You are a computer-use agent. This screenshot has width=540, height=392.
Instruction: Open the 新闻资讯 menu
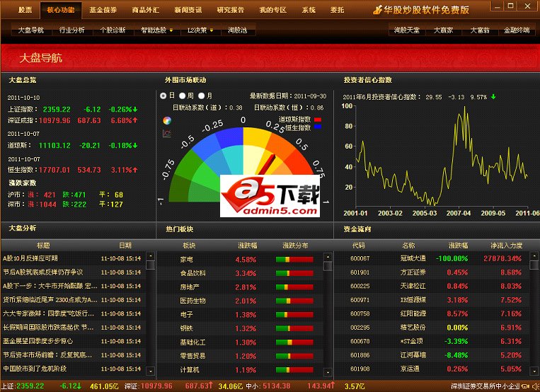[188, 10]
